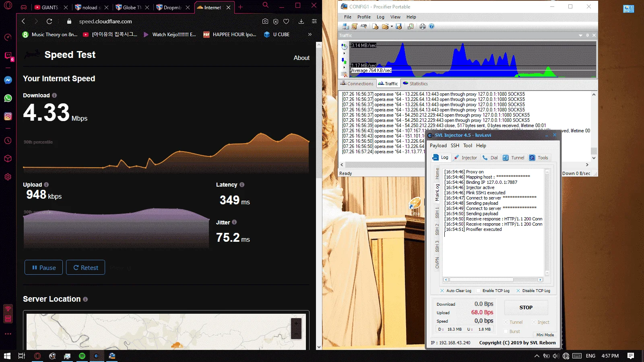Open the taskbar volume control

coord(556,356)
